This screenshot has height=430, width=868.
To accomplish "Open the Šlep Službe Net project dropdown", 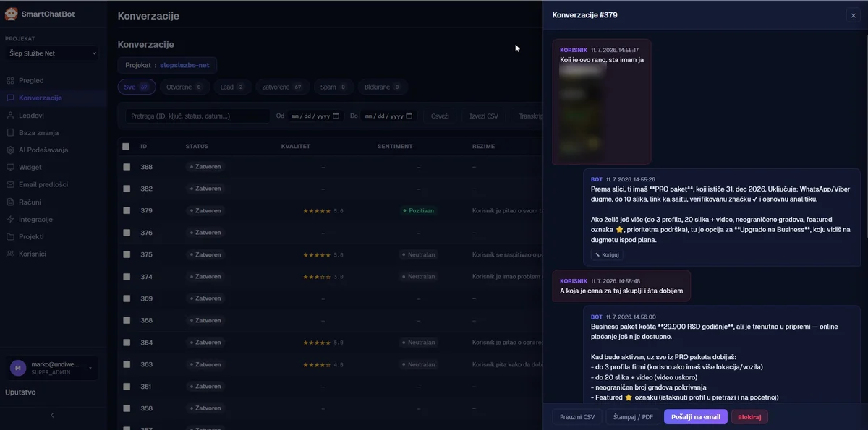I will coord(52,53).
